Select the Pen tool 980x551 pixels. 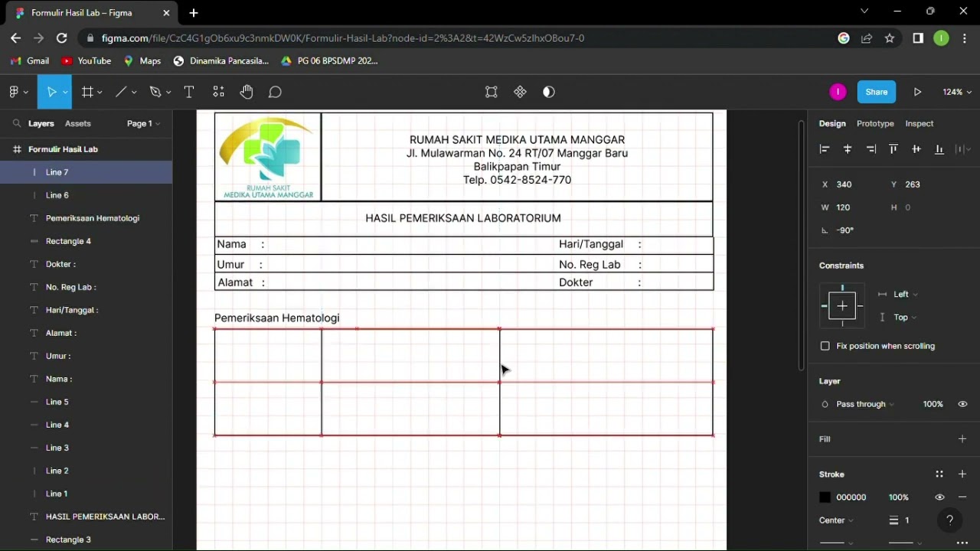point(155,92)
